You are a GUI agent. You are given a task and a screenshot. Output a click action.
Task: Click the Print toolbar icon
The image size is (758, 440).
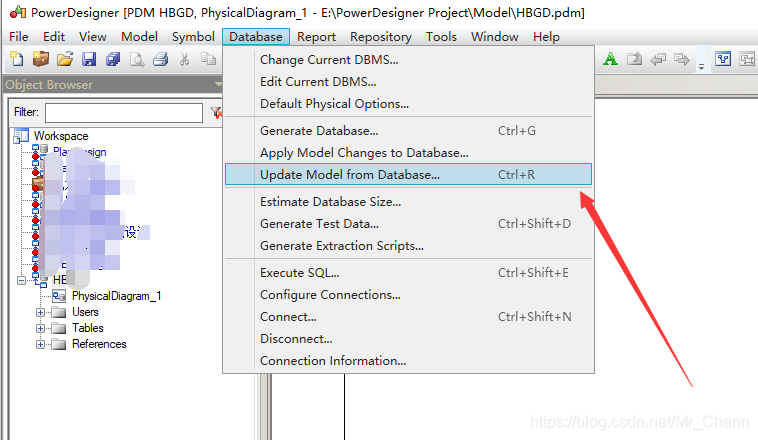(x=160, y=59)
